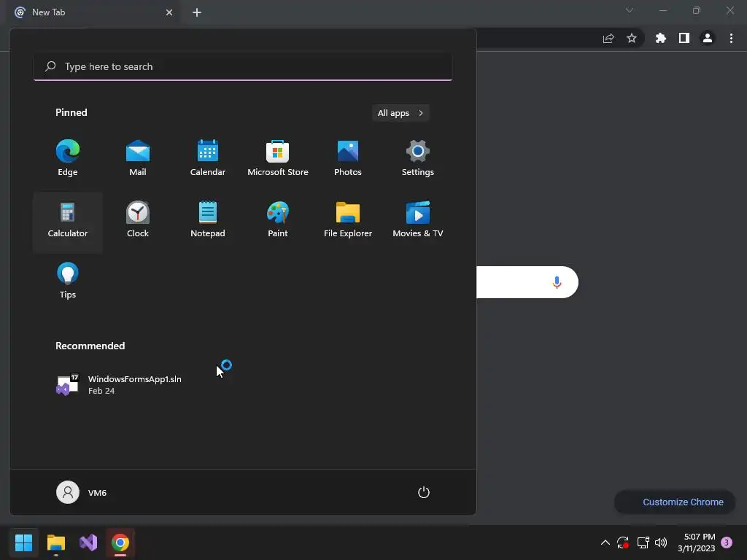Open the Edge pinned app

(x=68, y=158)
